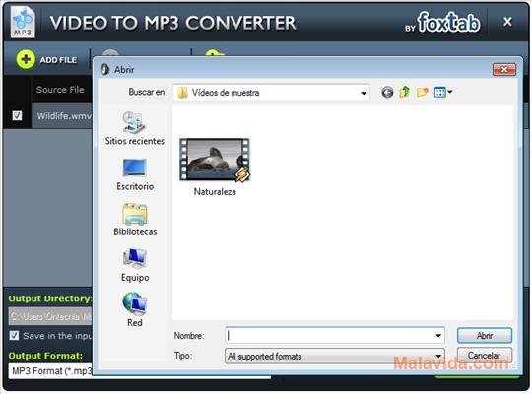Open Red network location
The image size is (532, 394).
click(x=135, y=309)
